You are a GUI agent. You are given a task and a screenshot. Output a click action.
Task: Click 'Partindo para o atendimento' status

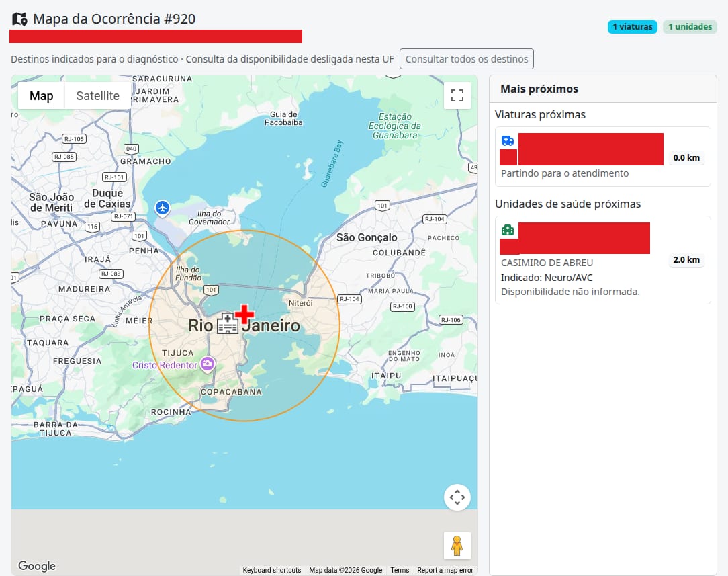pos(565,173)
